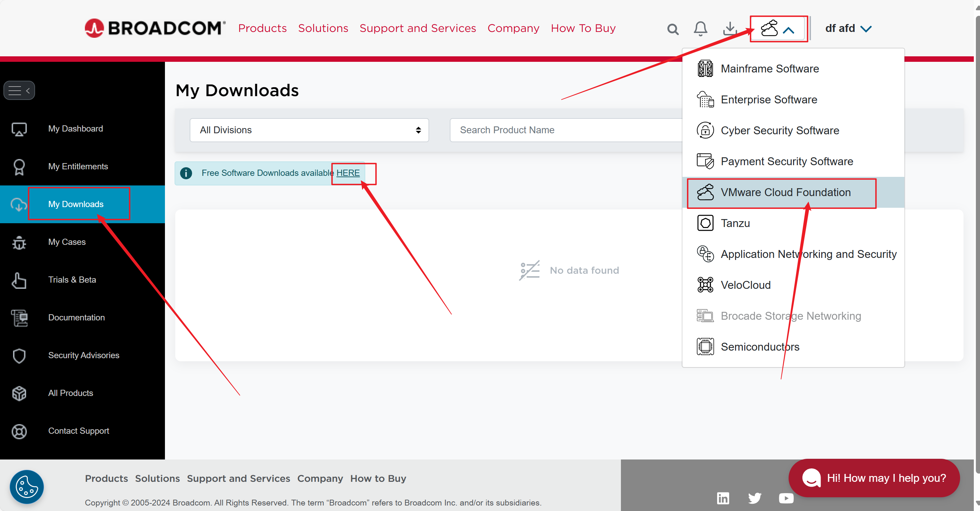Expand the df afd user menu
Viewport: 980px width, 511px height.
pyautogui.click(x=848, y=29)
